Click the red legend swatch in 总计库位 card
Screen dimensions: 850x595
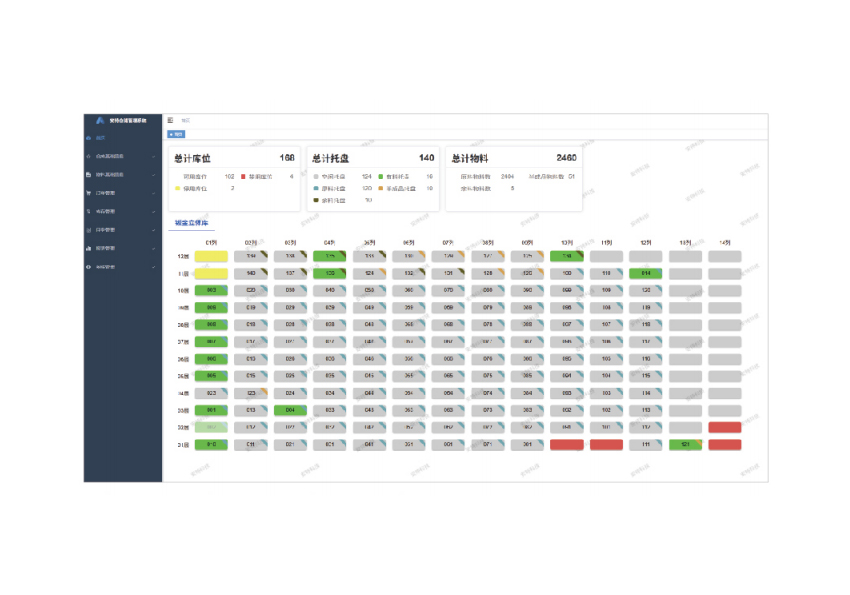[243, 176]
